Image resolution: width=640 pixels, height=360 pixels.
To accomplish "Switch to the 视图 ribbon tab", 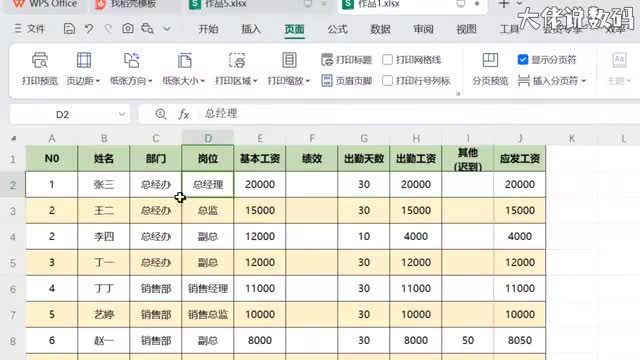I will pos(466,29).
